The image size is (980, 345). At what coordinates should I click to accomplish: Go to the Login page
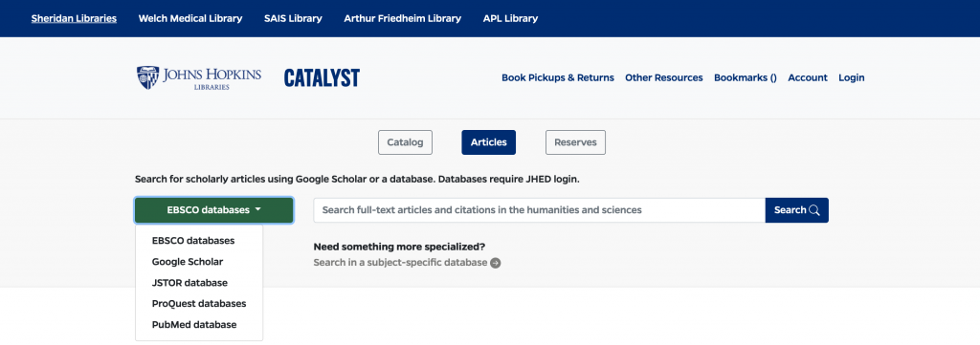851,78
